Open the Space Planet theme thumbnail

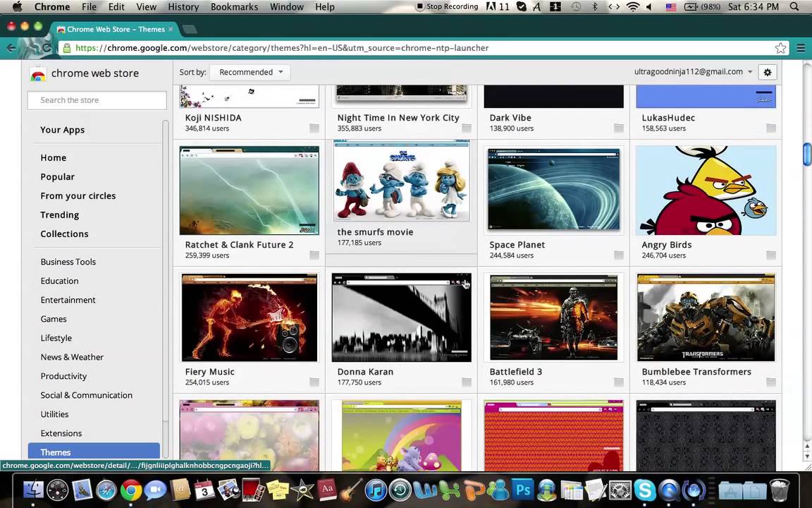coord(553,190)
